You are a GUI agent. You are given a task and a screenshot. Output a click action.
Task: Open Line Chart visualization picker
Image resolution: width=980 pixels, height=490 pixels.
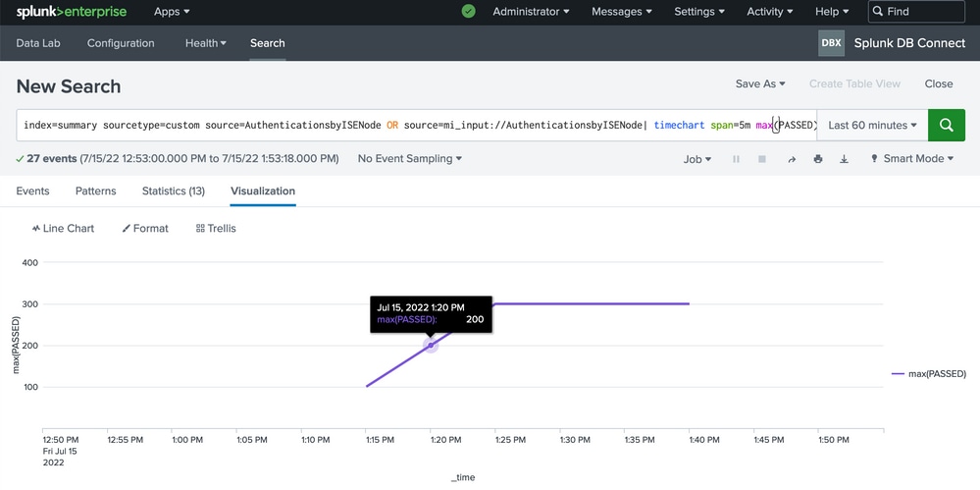tap(63, 229)
